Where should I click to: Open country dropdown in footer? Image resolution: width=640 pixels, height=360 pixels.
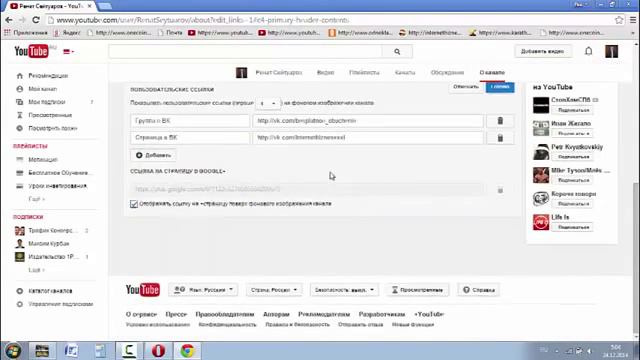274,290
